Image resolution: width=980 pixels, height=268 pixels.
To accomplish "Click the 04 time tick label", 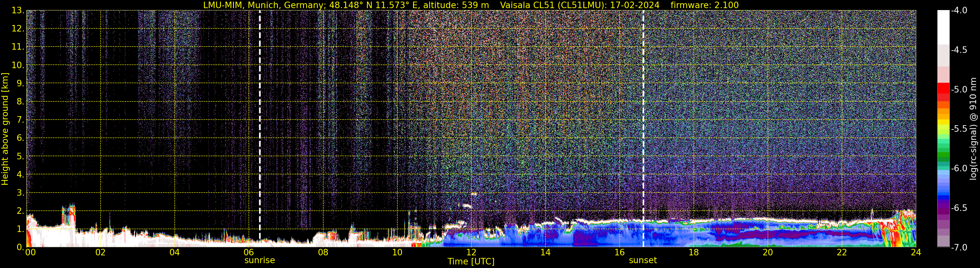I will click(x=175, y=252).
